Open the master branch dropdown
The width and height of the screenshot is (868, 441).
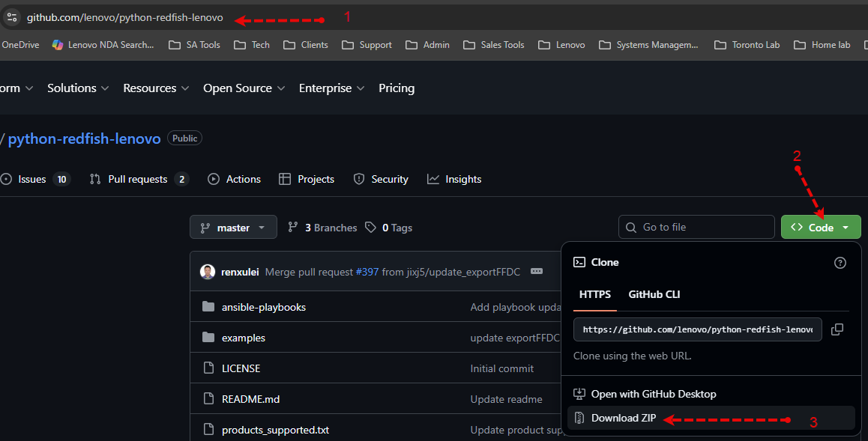coord(233,227)
